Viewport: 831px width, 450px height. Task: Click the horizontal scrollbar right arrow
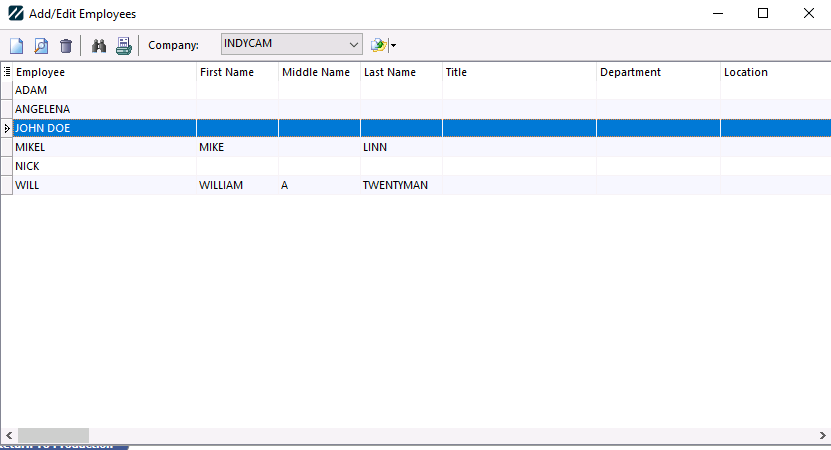(x=822, y=435)
